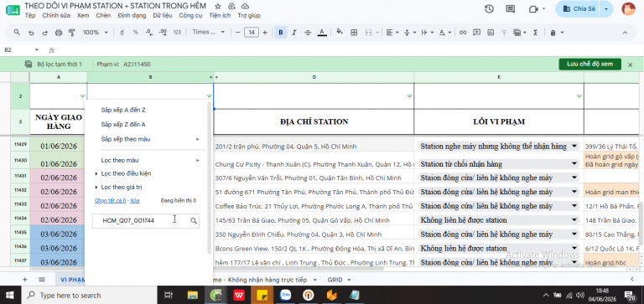This screenshot has height=304, width=644.
Task: Open vertical align dropdown
Action: click(410, 33)
